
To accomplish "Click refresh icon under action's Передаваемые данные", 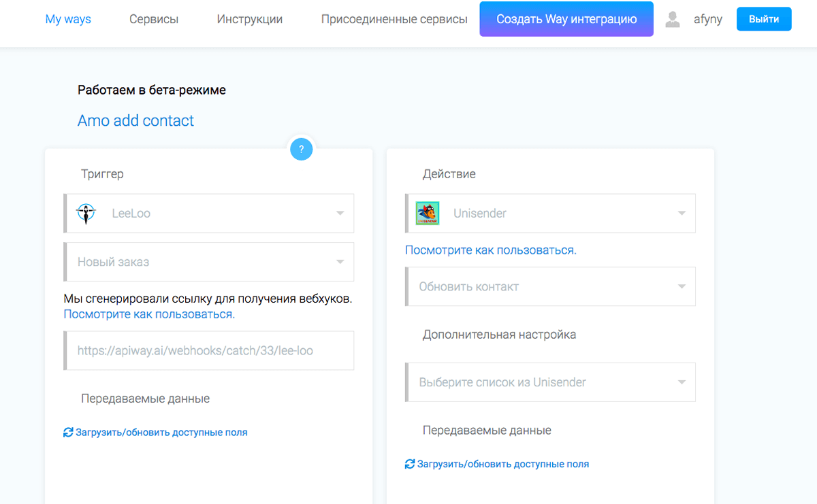I will tap(410, 464).
